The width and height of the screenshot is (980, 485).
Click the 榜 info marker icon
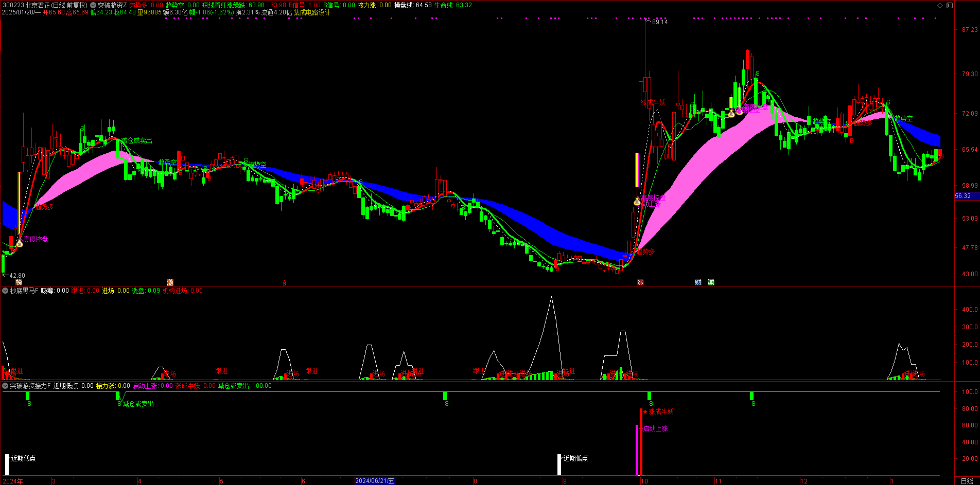point(19,282)
